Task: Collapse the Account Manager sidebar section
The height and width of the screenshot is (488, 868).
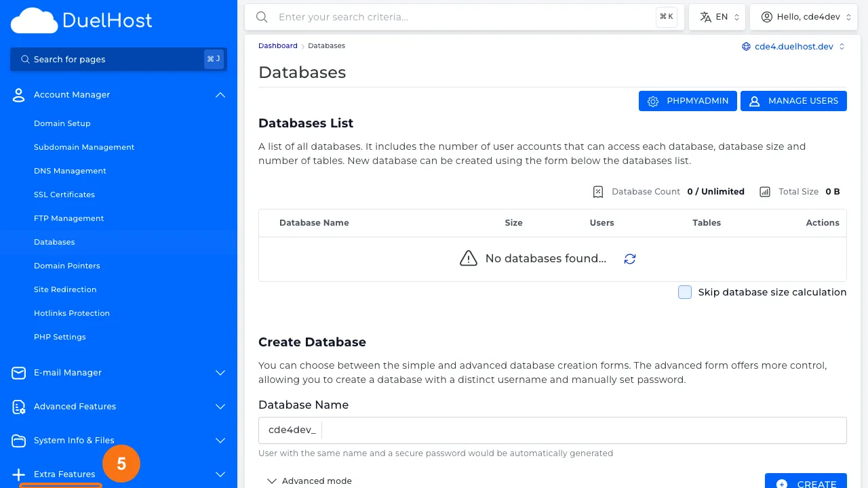Action: [x=220, y=95]
